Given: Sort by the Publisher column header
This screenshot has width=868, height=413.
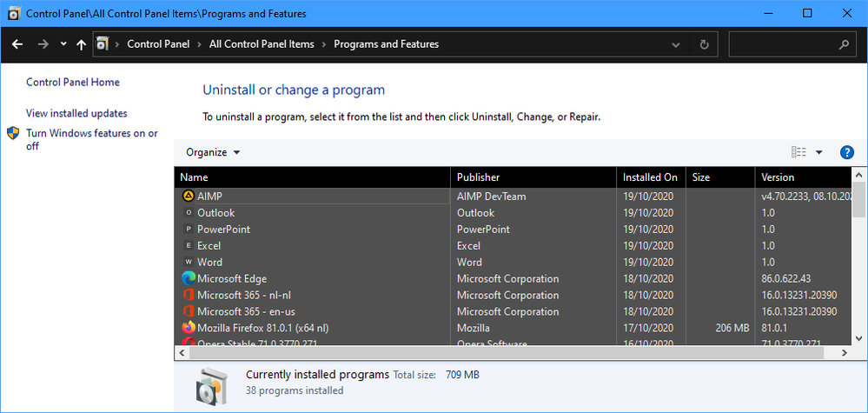Looking at the screenshot, I should (x=478, y=177).
